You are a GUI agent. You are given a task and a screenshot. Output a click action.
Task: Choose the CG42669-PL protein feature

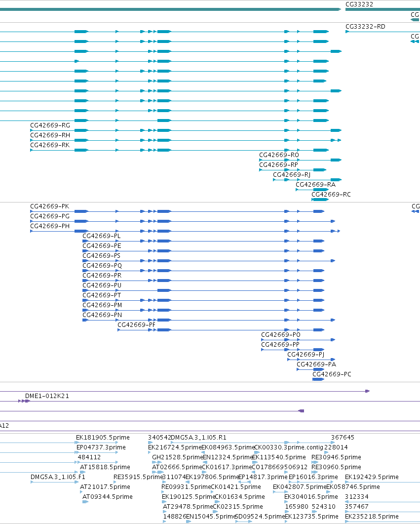pos(102,236)
